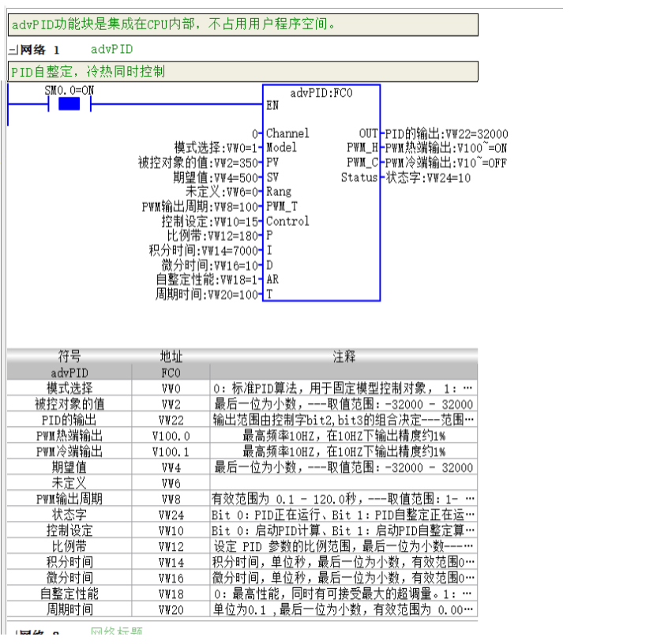Select the operand '未定义:VW6=0'

point(222,192)
